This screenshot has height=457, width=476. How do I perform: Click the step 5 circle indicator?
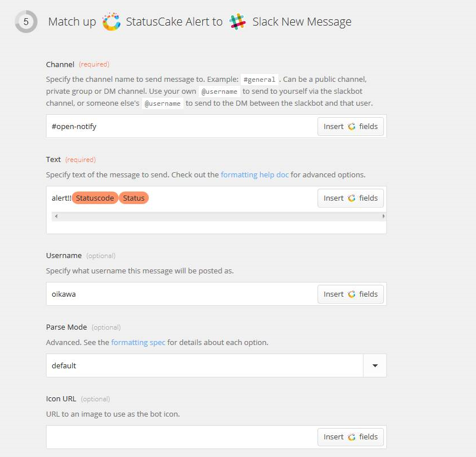[26, 22]
